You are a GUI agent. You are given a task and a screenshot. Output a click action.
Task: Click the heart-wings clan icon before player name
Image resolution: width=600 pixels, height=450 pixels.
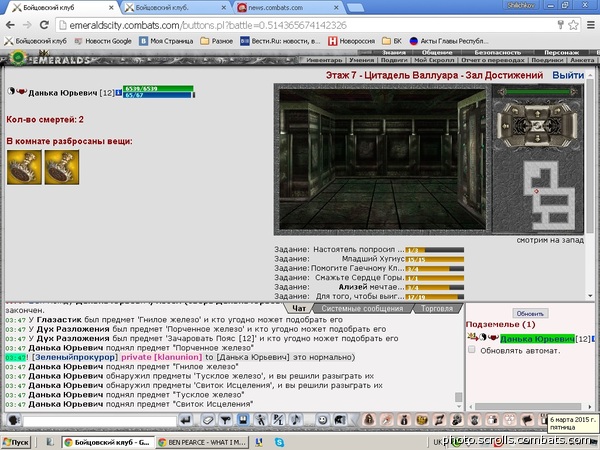(x=22, y=92)
